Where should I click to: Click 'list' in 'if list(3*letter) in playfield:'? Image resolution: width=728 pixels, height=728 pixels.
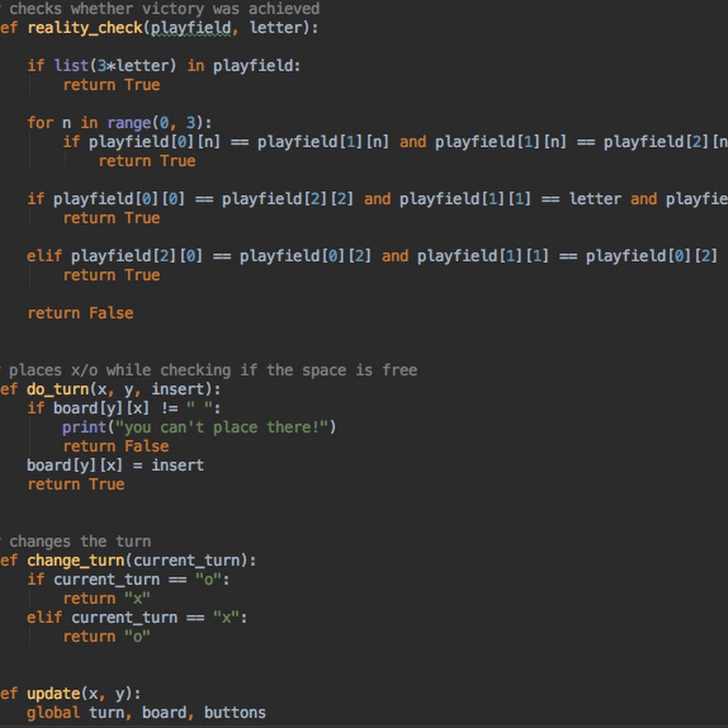(x=71, y=66)
